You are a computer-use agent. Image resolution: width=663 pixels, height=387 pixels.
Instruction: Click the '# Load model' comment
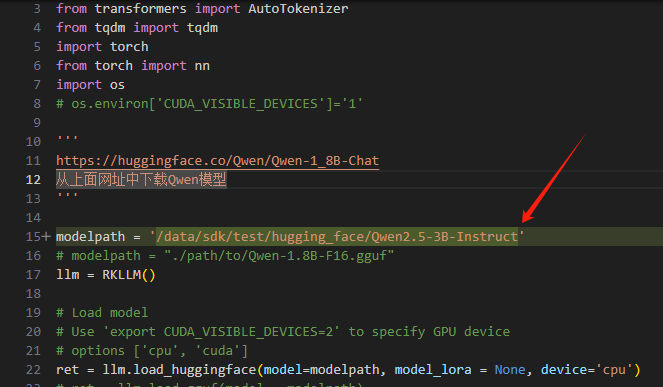point(102,313)
